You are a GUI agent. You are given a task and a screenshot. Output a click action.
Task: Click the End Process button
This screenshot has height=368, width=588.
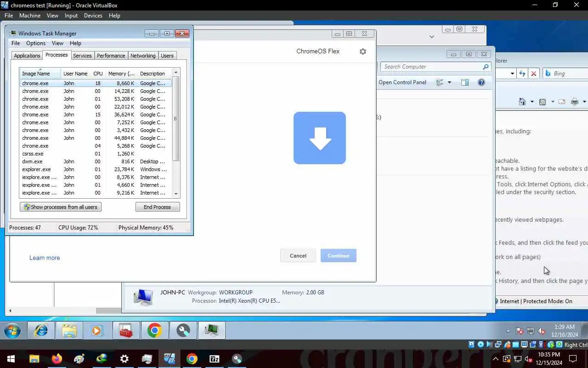pos(157,207)
